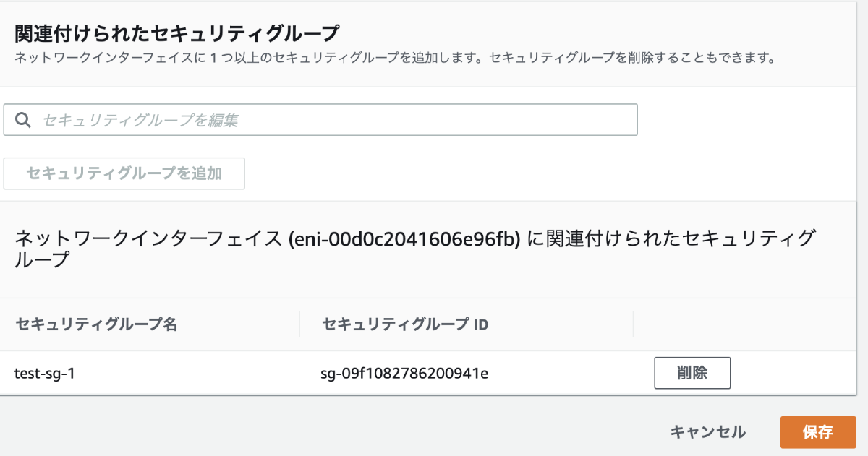Image resolution: width=868 pixels, height=456 pixels.
Task: Click the eni-00d0c2041606e96fb interface ID text
Action: point(404,238)
